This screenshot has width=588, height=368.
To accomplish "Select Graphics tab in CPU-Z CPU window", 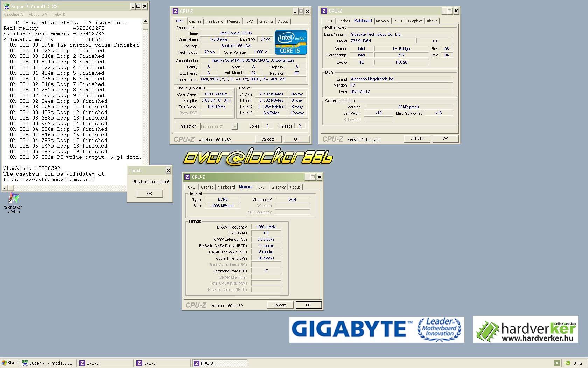I will pos(267,21).
